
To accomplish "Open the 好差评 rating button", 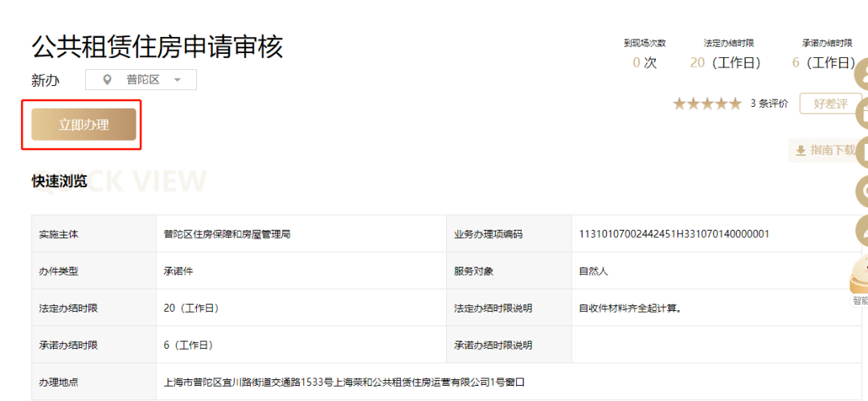I will [x=830, y=104].
